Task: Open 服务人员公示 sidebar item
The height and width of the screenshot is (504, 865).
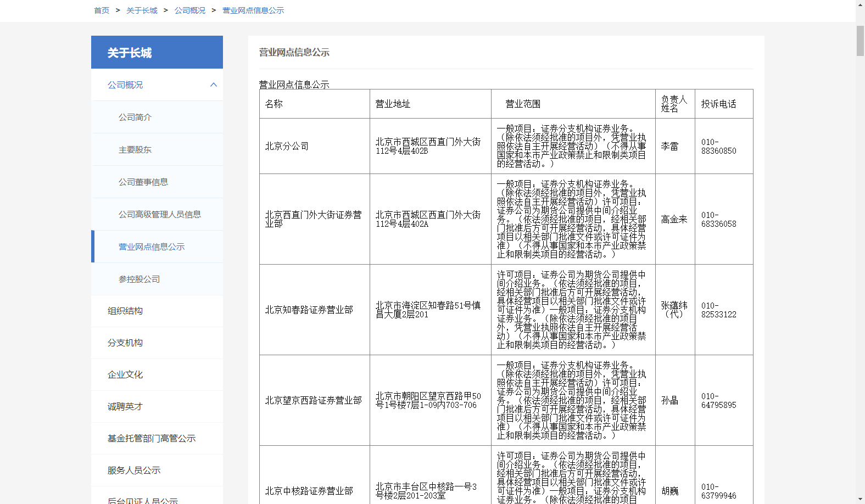Action: (x=157, y=471)
